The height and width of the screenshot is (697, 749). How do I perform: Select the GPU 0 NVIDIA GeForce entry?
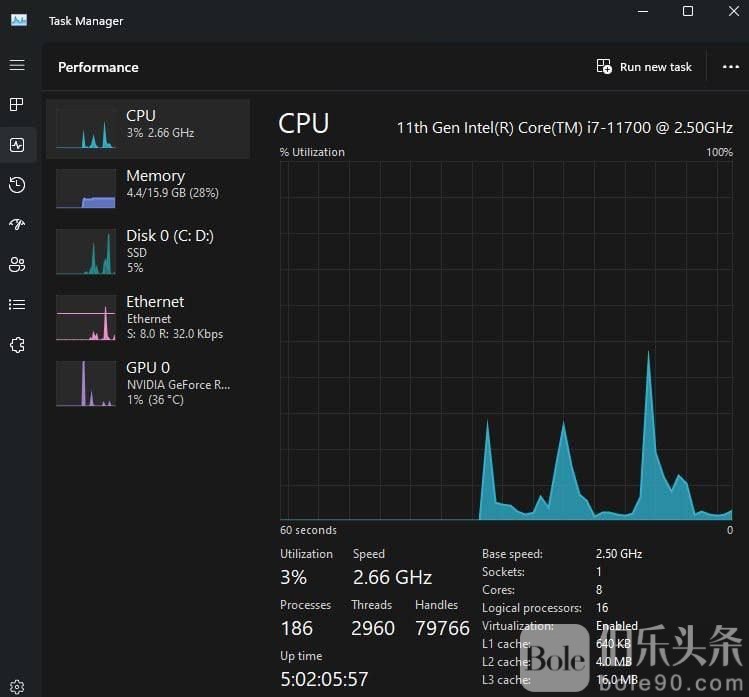coord(148,384)
